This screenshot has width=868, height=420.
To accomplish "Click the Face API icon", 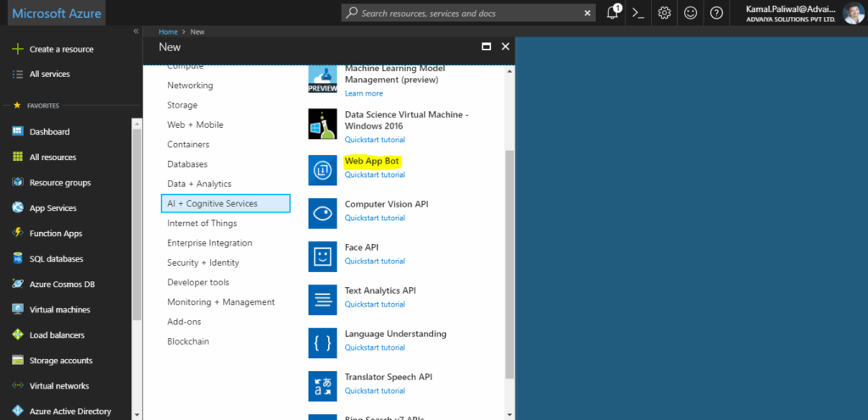I will pos(323,257).
